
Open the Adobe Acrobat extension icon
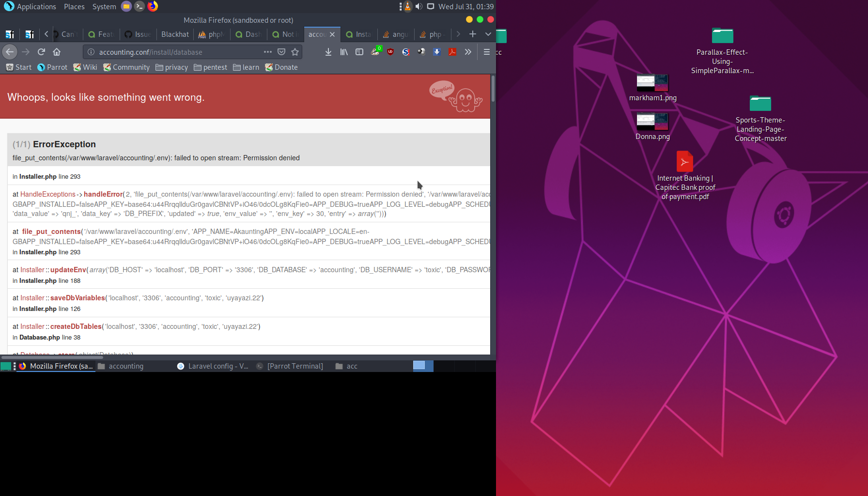coord(452,52)
